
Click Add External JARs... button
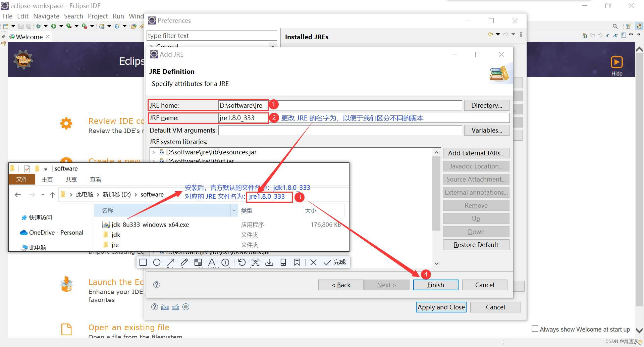pos(476,153)
